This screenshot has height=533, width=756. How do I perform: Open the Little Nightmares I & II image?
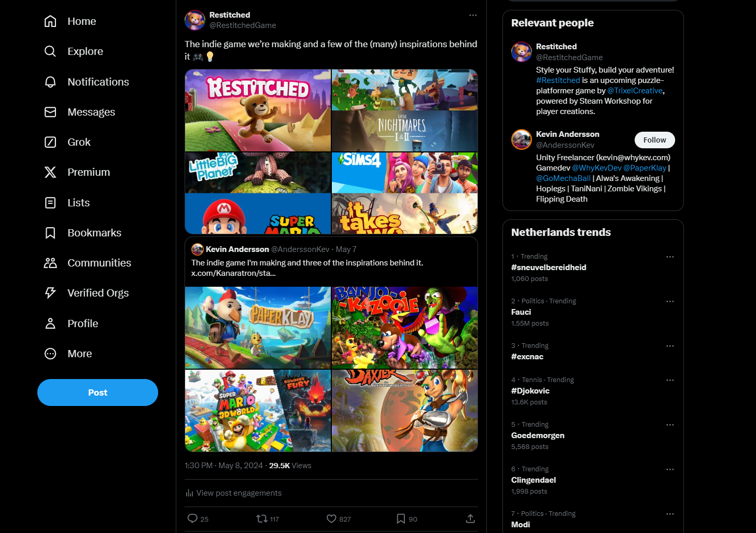[404, 131]
